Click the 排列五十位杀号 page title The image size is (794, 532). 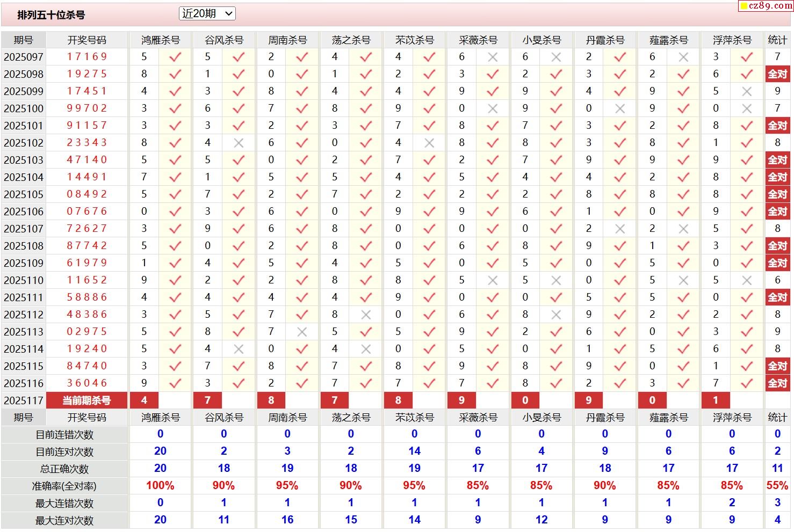click(51, 15)
